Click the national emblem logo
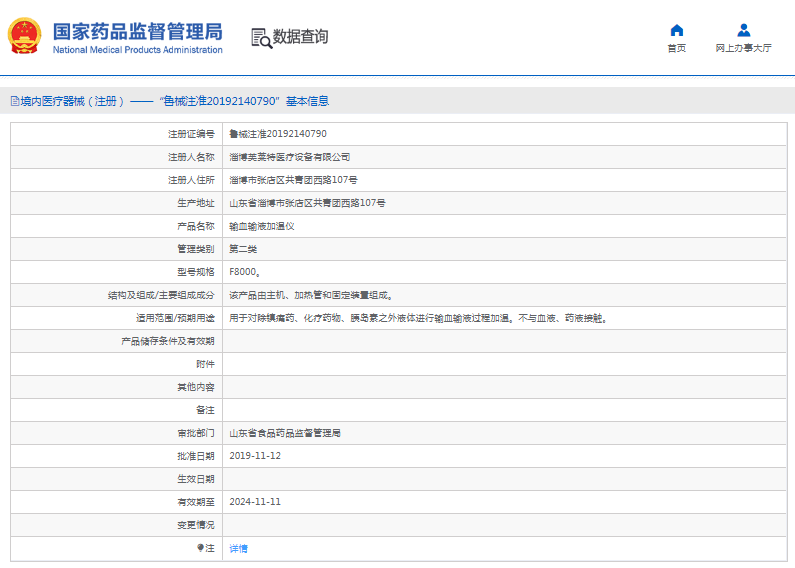795x568 pixels. [x=25, y=37]
